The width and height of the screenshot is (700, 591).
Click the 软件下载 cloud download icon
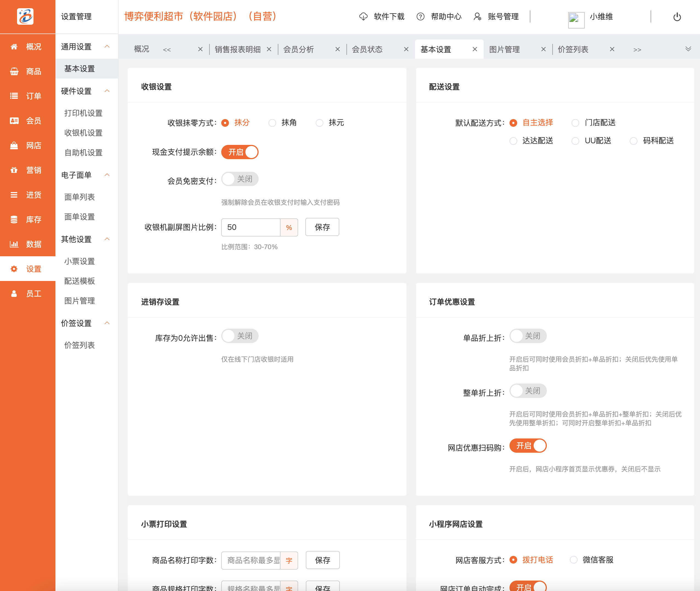pyautogui.click(x=363, y=17)
